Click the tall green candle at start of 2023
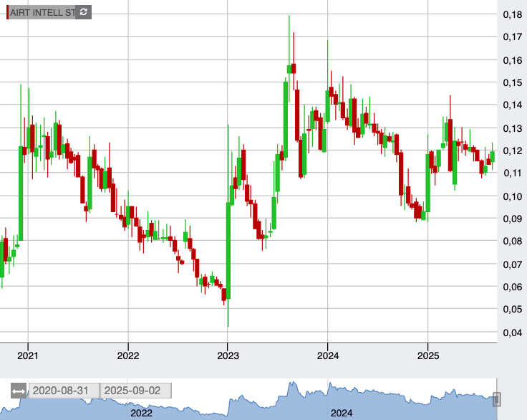Image resolution: width=532 pixels, height=420 pixels. (x=228, y=251)
